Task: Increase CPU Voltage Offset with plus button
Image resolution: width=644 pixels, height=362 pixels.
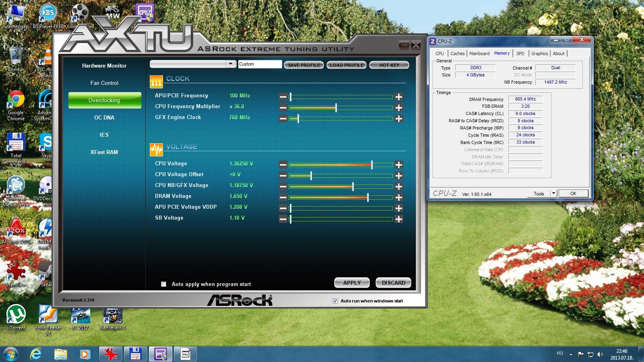Action: pyautogui.click(x=398, y=176)
